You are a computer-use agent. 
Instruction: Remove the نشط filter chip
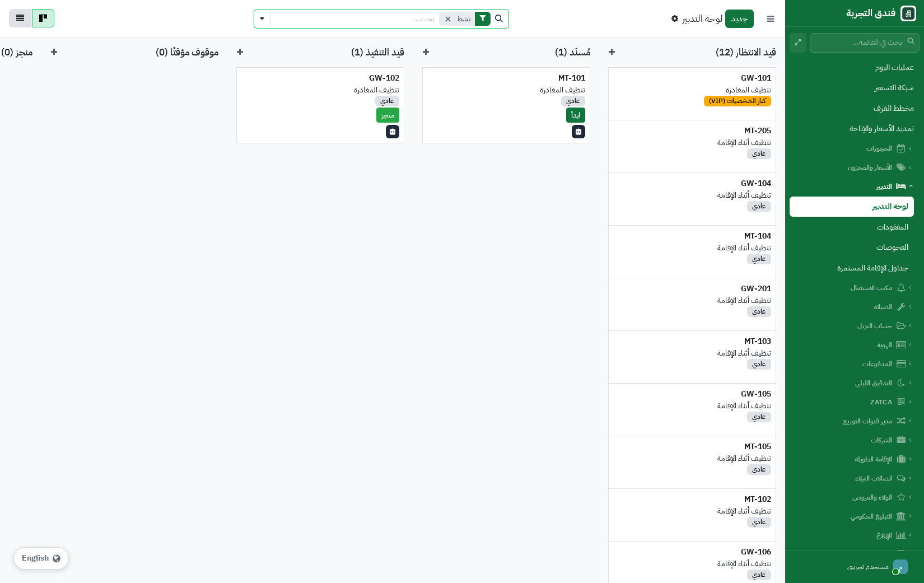448,19
